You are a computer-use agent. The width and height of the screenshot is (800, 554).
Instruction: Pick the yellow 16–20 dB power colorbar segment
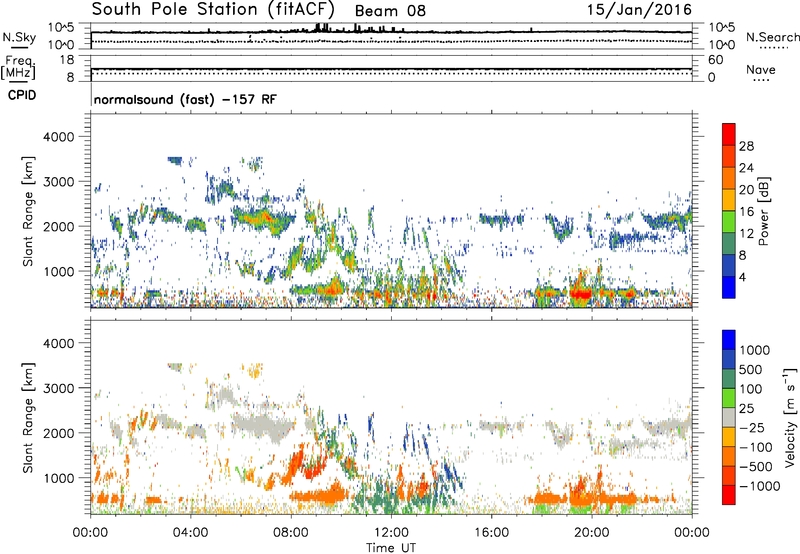(x=729, y=200)
